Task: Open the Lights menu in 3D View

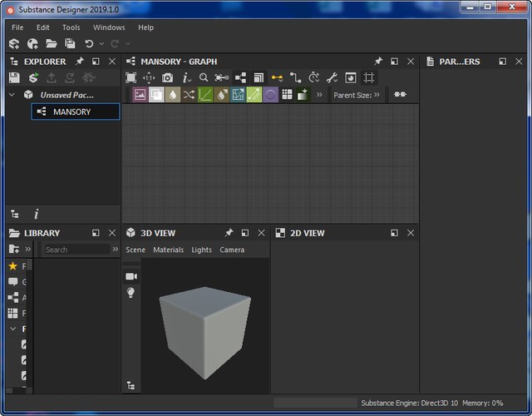Action: [201, 250]
